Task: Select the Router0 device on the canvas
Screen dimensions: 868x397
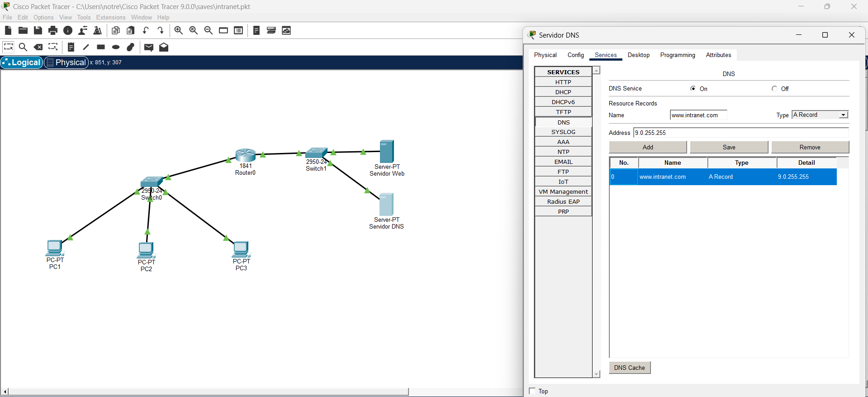Action: (246, 155)
